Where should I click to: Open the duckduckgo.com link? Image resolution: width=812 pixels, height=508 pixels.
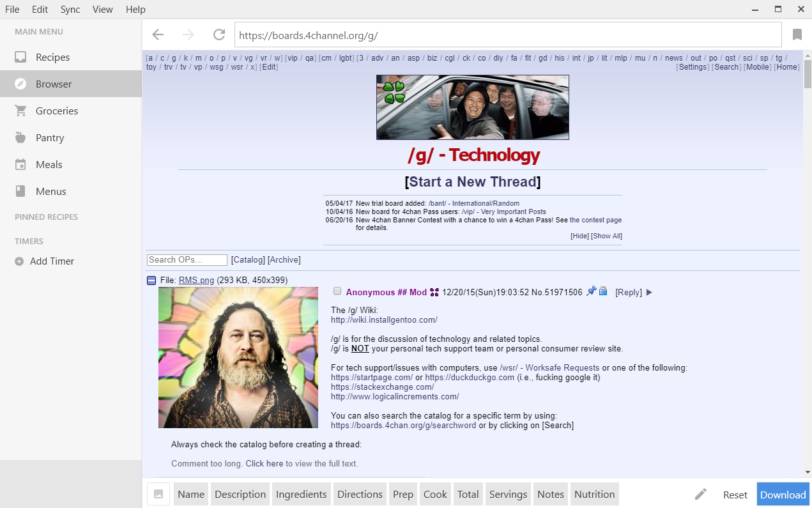pyautogui.click(x=470, y=378)
